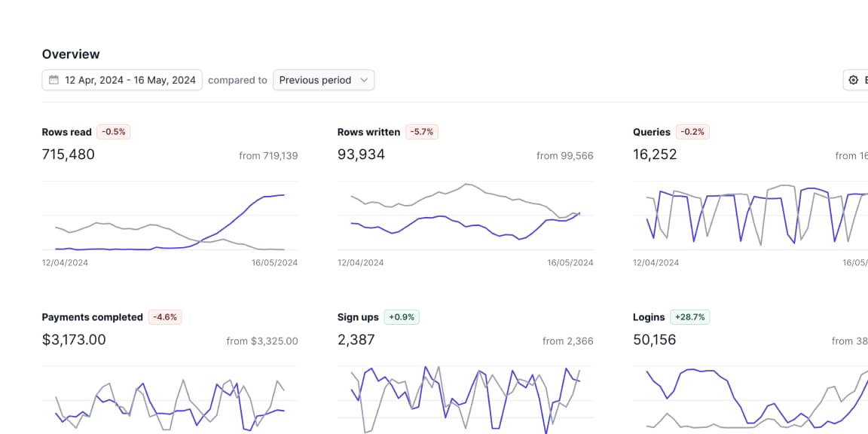Click the Overview heading
This screenshot has width=868, height=434.
(x=71, y=54)
